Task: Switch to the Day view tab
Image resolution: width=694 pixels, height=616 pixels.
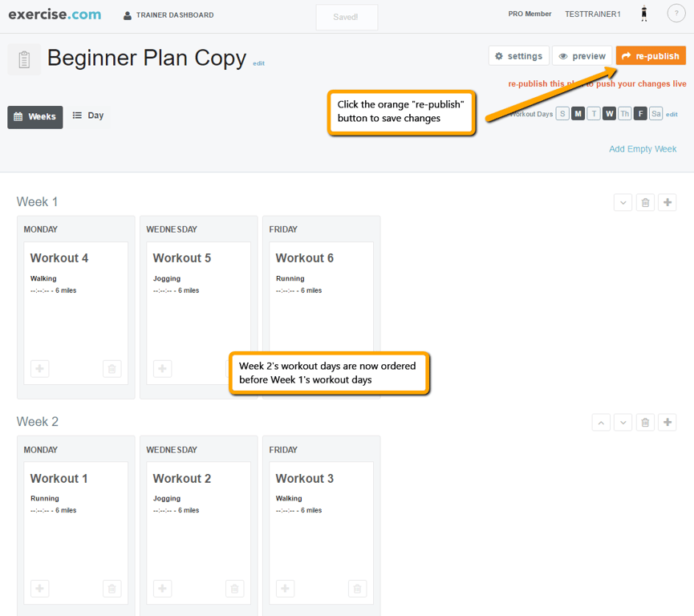Action: click(x=88, y=115)
